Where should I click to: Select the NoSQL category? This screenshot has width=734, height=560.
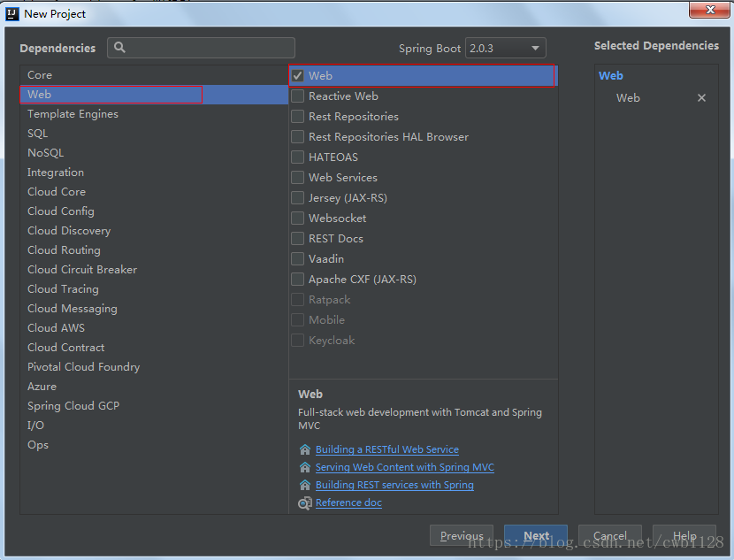(x=154, y=153)
